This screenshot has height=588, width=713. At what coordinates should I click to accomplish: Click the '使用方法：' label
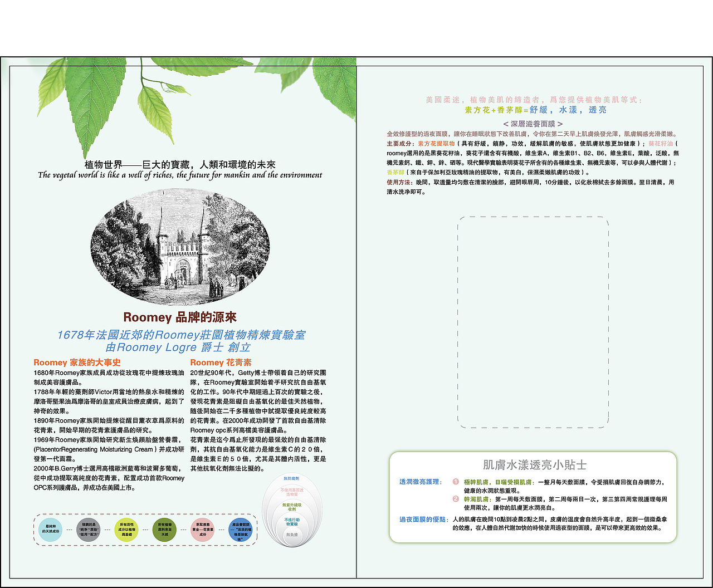401,182
